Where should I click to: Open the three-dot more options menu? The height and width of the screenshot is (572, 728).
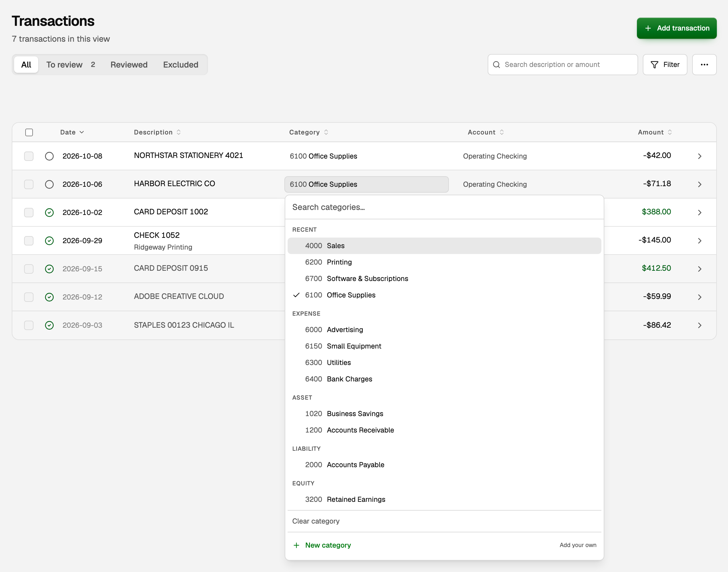tap(704, 65)
